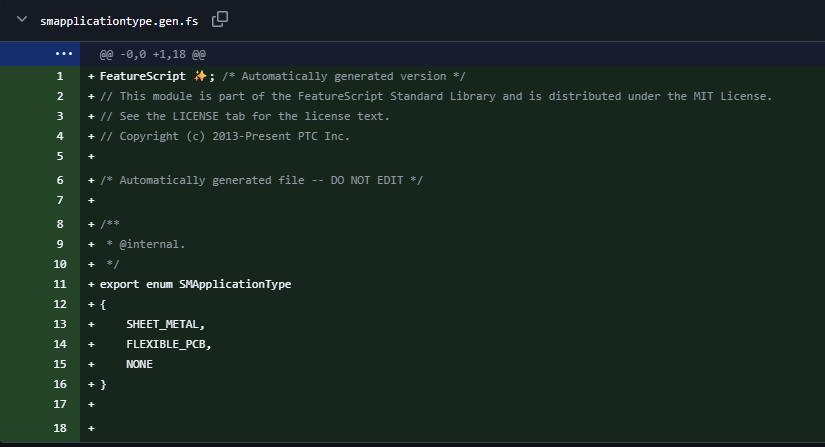Click the closing brace on line 16
The image size is (825, 447).
(103, 384)
